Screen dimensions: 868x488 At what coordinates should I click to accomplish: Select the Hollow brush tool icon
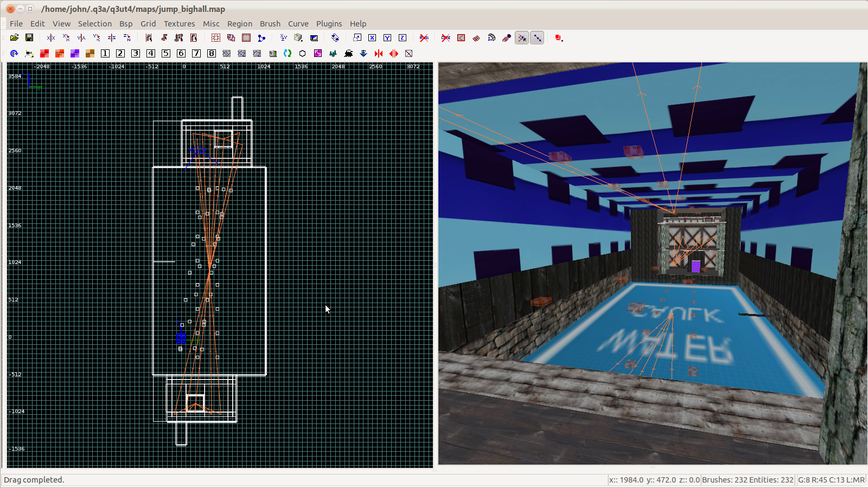pyautogui.click(x=246, y=38)
